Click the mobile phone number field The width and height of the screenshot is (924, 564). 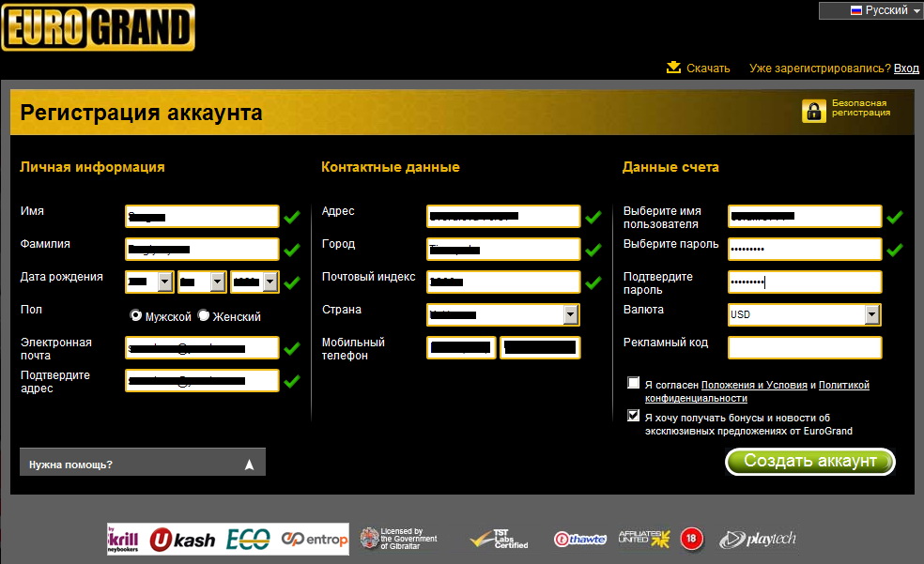click(x=540, y=347)
